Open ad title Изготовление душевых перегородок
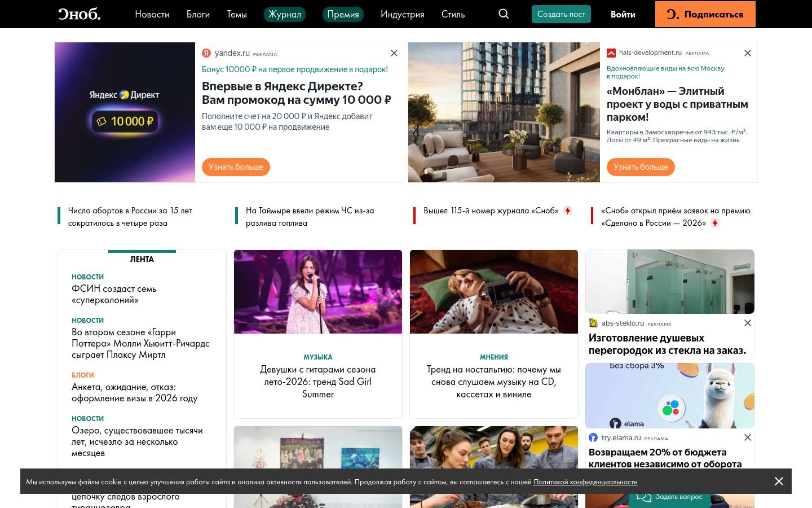Screen dimensions: 812x508 (667, 344)
